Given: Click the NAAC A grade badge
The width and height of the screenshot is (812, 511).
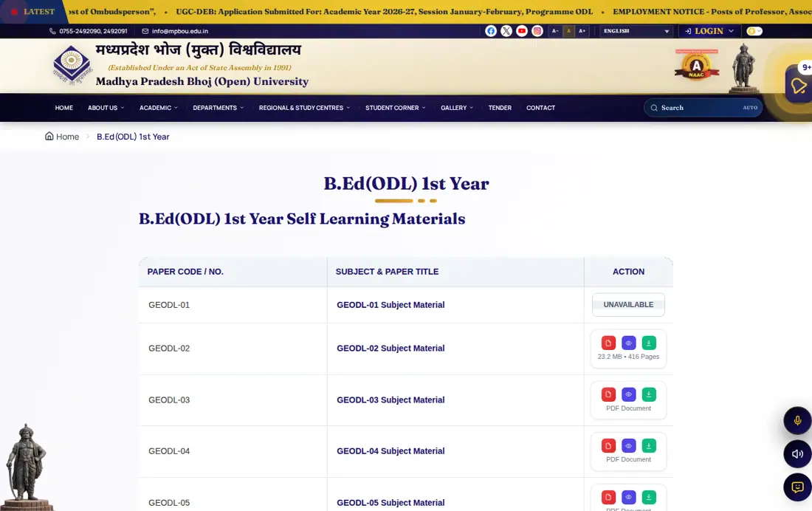Looking at the screenshot, I should point(697,66).
